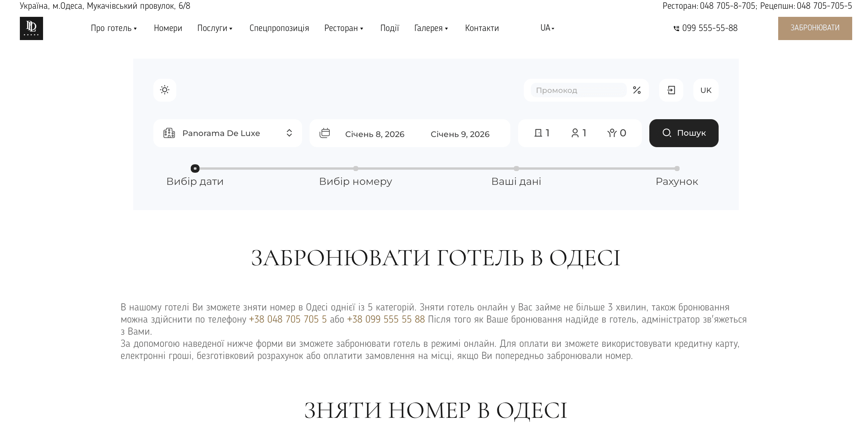Viewport: 868px width, 433px height.
Task: Select the UK language button in booking widget
Action: pos(706,90)
